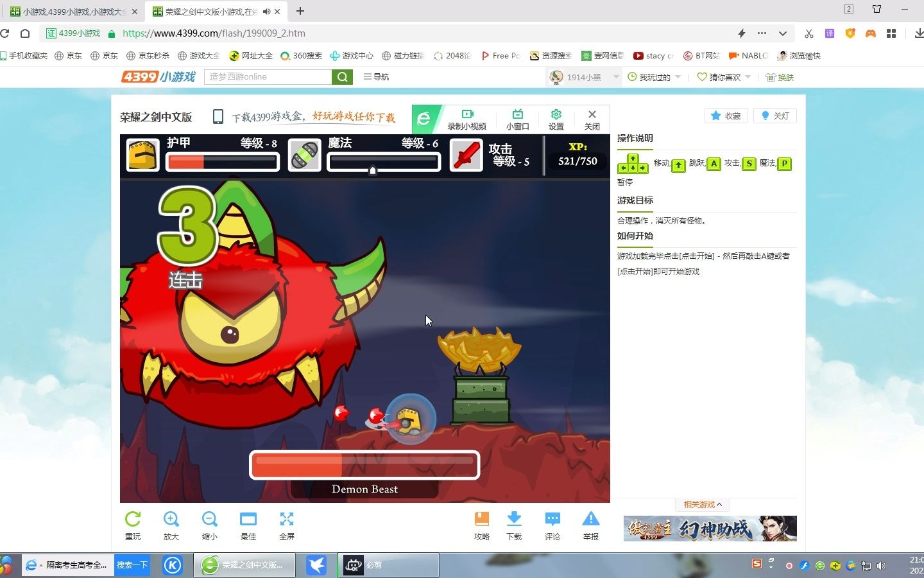Expand the 1914小黑 user dropdown
The width and height of the screenshot is (924, 578).
pyautogui.click(x=616, y=77)
